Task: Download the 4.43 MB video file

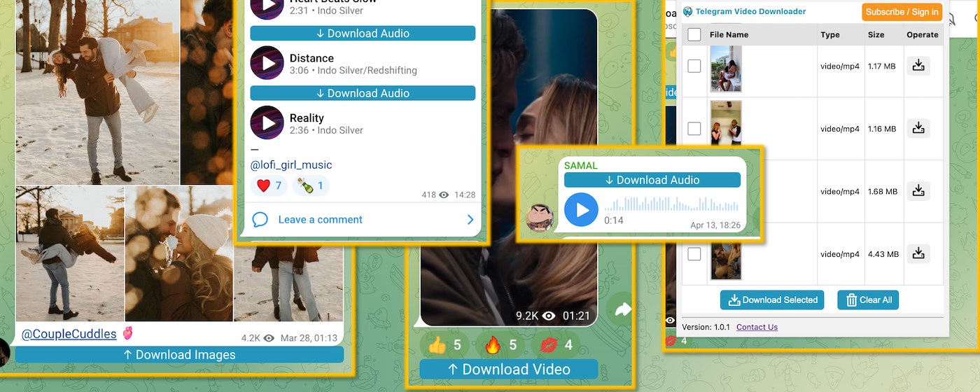Action: [x=918, y=253]
